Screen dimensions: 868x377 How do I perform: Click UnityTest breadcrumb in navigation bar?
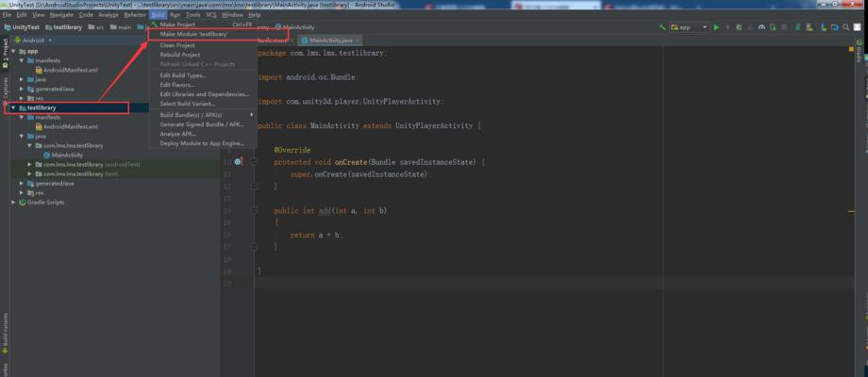[x=22, y=27]
